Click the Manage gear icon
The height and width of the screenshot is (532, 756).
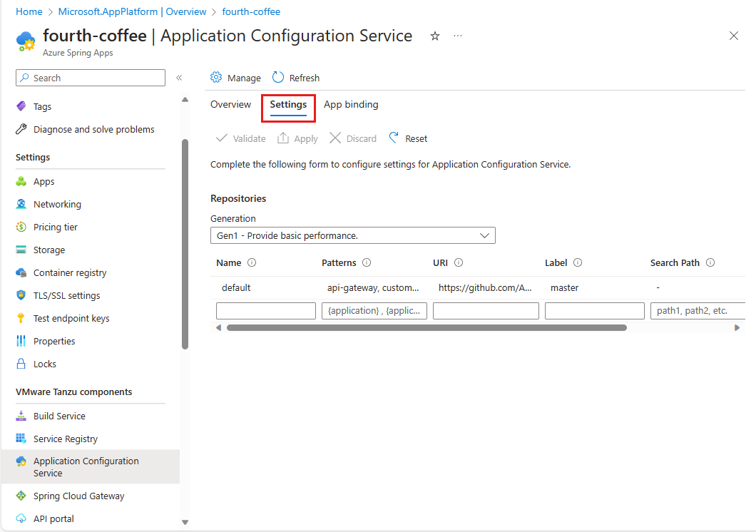216,78
